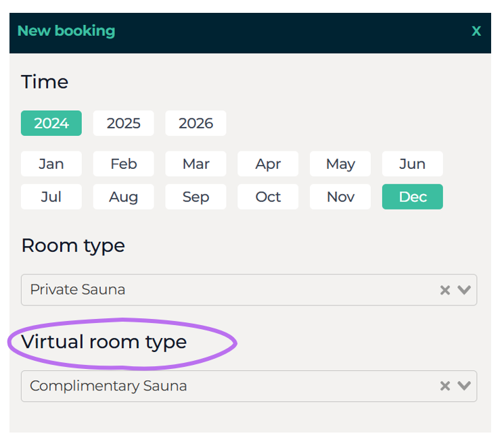
Task: Choose the Jan month button
Action: (x=51, y=164)
